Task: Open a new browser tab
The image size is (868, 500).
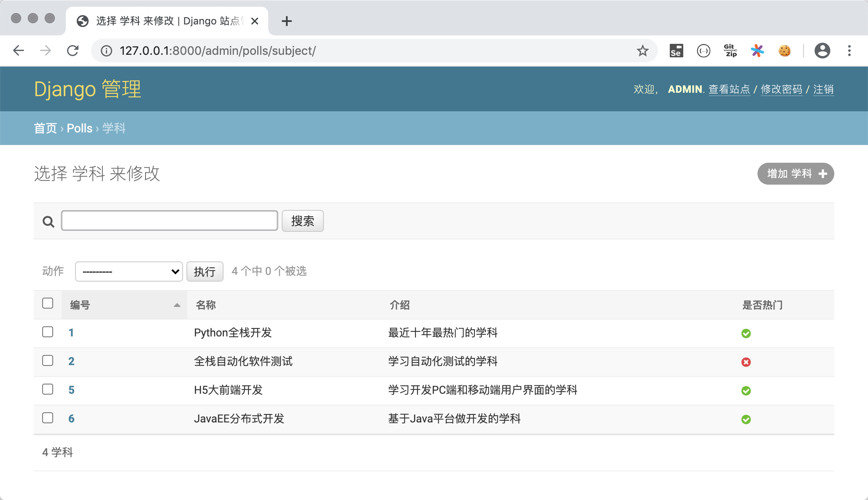Action: (286, 21)
